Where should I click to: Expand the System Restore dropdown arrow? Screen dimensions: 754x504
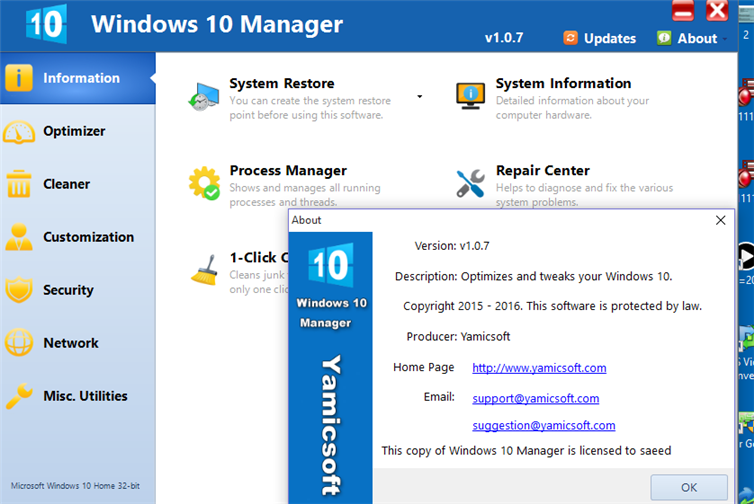[x=420, y=97]
